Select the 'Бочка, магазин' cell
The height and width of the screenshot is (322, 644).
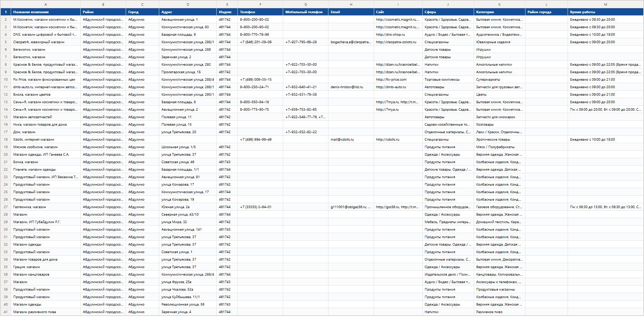(46, 162)
